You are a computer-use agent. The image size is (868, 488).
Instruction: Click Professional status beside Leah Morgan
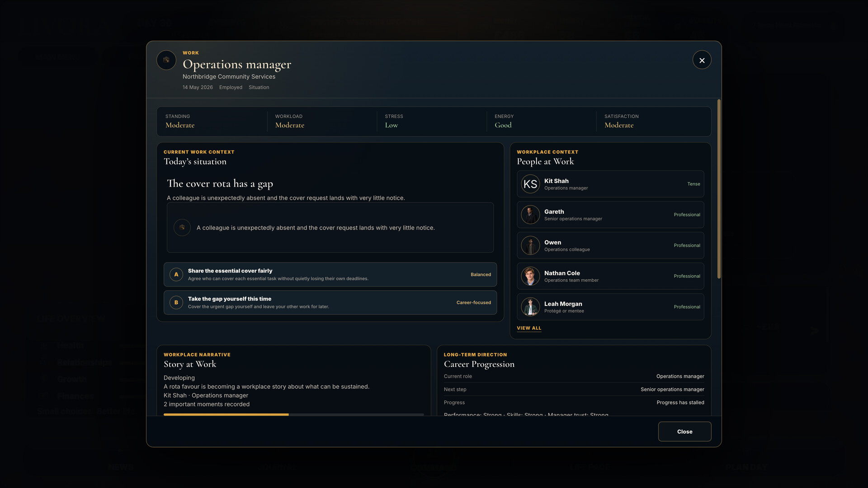[x=687, y=307]
